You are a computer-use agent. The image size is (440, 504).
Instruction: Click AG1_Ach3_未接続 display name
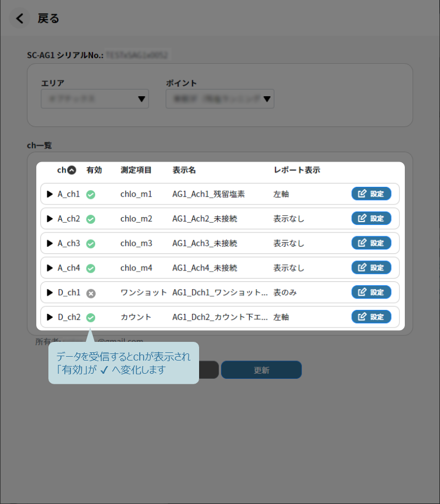[205, 243]
